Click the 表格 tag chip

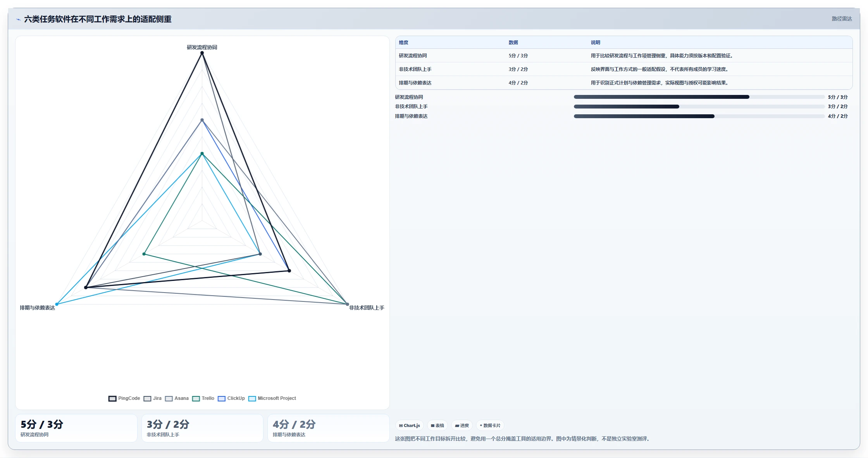click(x=437, y=425)
